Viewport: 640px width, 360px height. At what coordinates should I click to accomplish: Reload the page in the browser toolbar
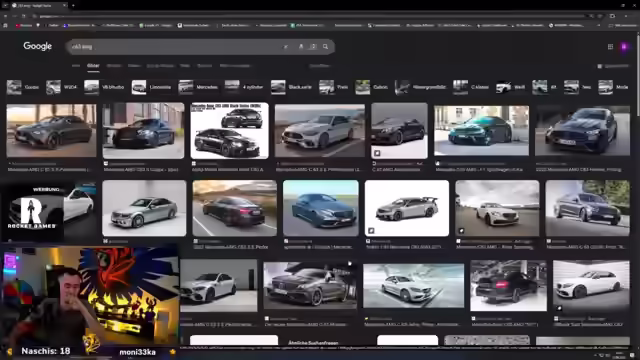24,16
